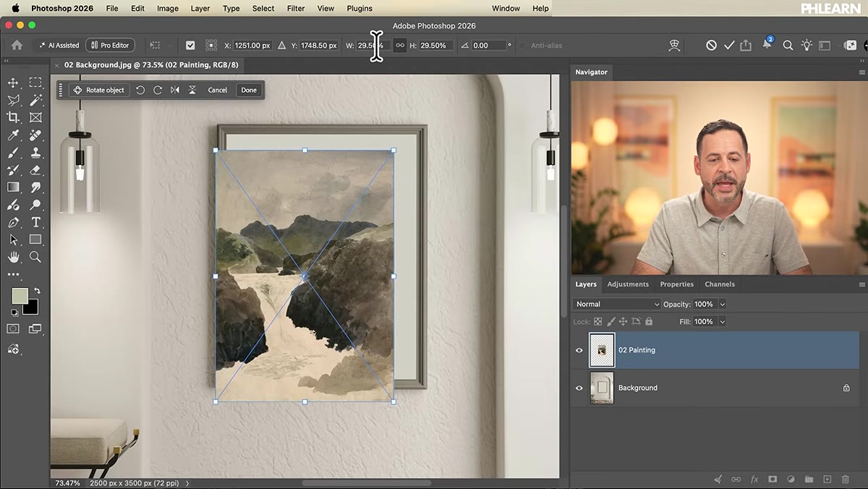This screenshot has height=489, width=868.
Task: Toggle lock transparent pixels
Action: point(598,322)
